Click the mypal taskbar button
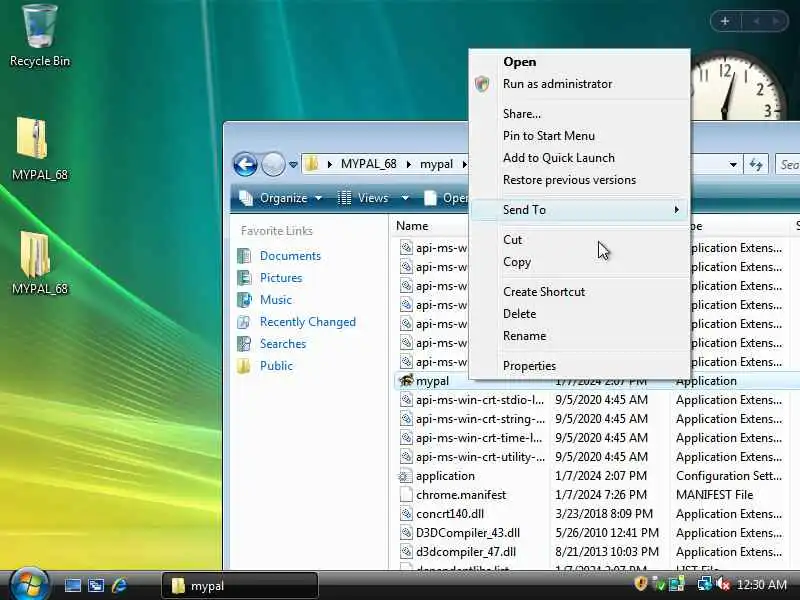This screenshot has width=800, height=600. [240, 586]
